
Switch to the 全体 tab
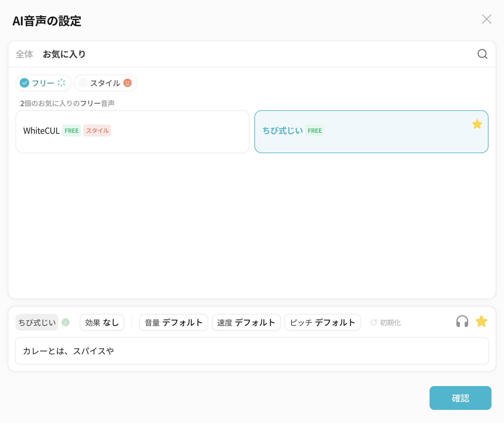[x=24, y=54]
